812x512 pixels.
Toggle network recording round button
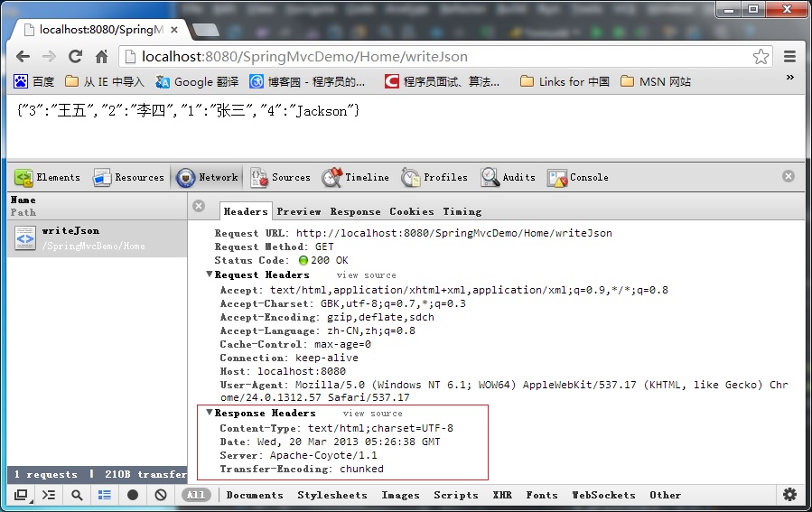[133, 495]
